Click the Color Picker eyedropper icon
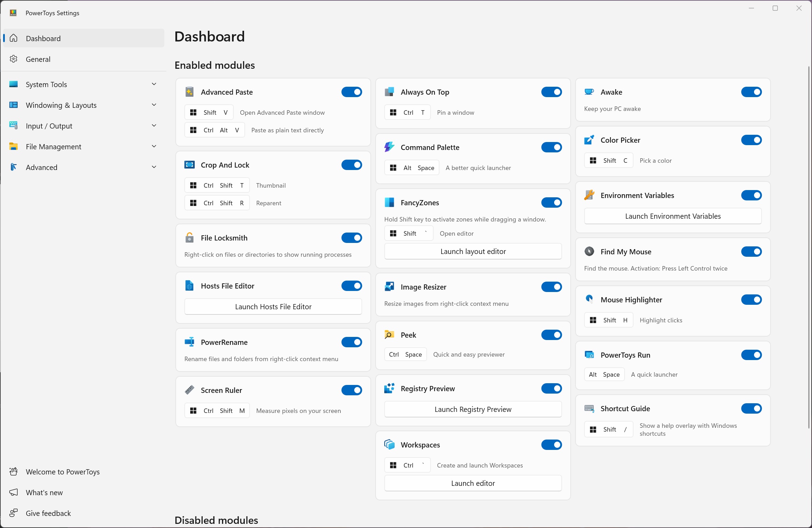The height and width of the screenshot is (528, 812). 589,140
